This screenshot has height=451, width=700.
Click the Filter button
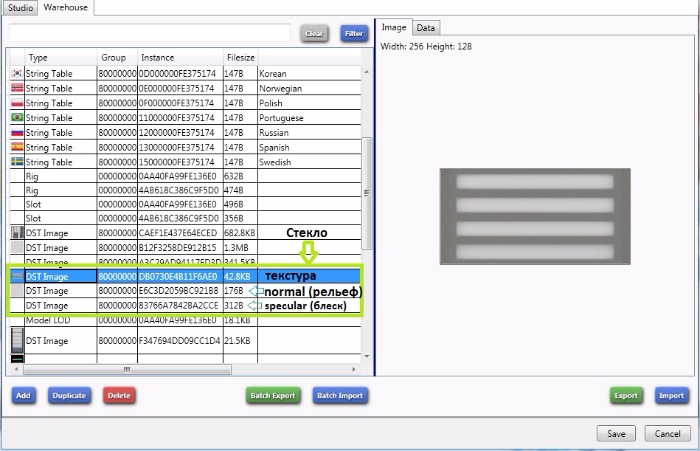[x=353, y=33]
